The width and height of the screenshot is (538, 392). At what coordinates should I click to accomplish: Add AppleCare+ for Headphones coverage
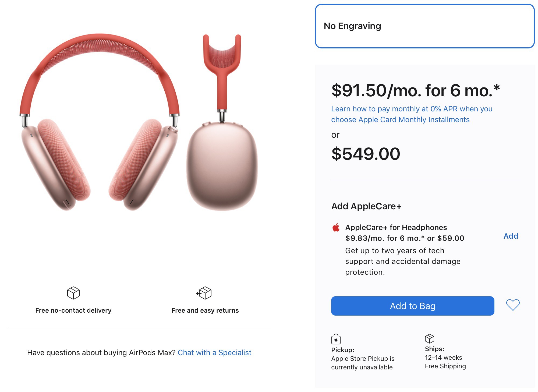511,236
